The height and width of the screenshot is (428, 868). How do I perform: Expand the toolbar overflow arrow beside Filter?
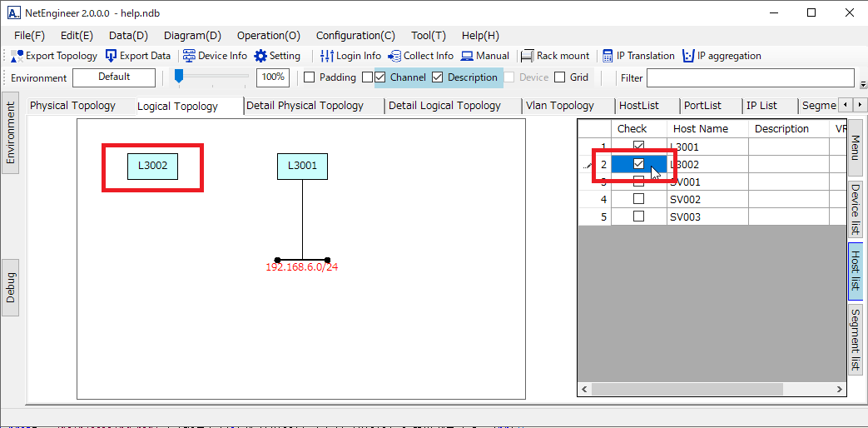[x=863, y=84]
